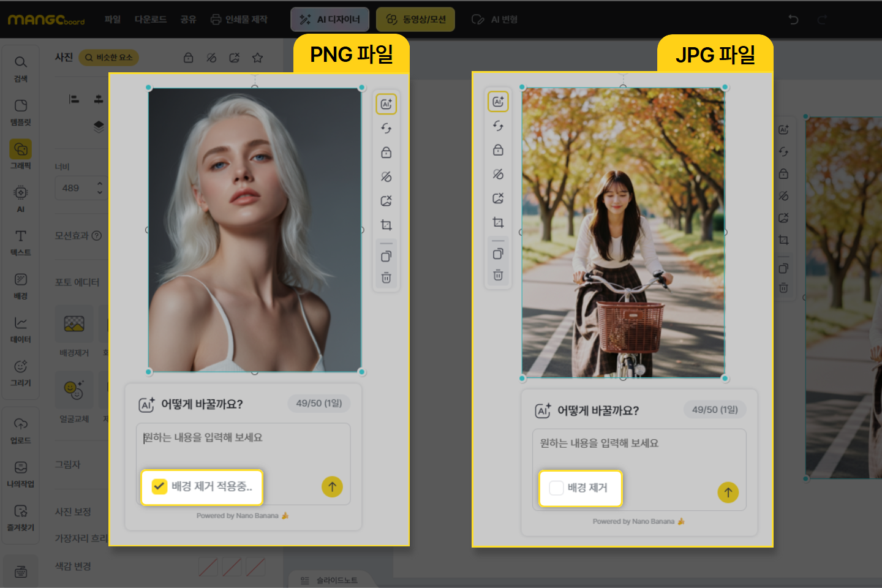Click the AI 디자이너 button
This screenshot has height=588, width=882.
tap(330, 20)
